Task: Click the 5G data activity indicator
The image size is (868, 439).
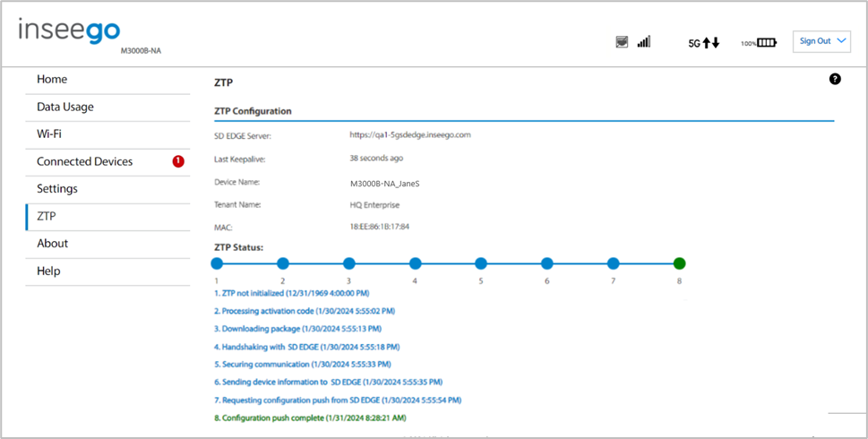Action: tap(703, 43)
